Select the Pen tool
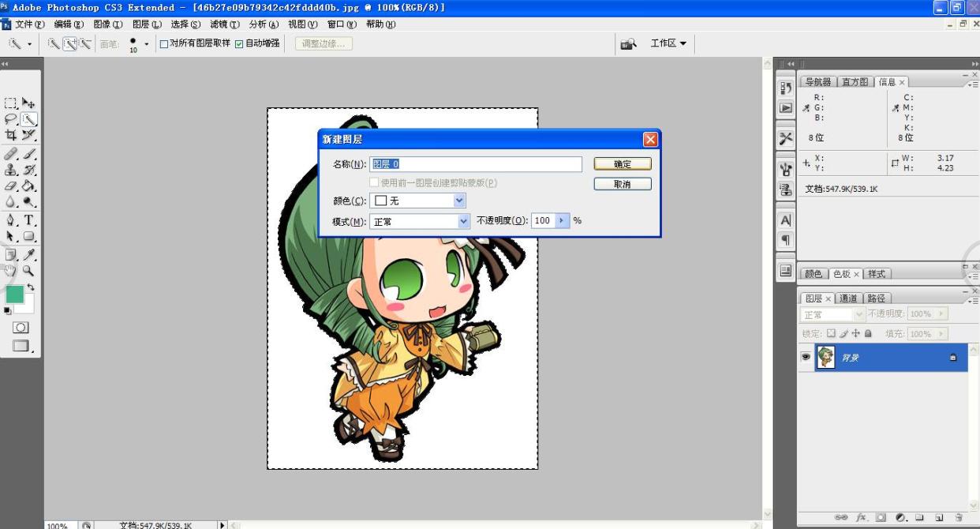 click(x=11, y=219)
